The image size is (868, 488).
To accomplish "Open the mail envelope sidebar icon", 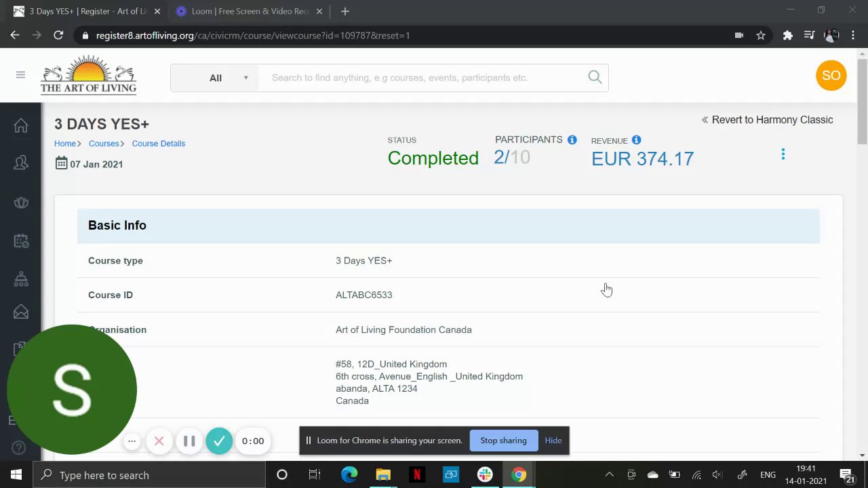I will click(x=21, y=312).
